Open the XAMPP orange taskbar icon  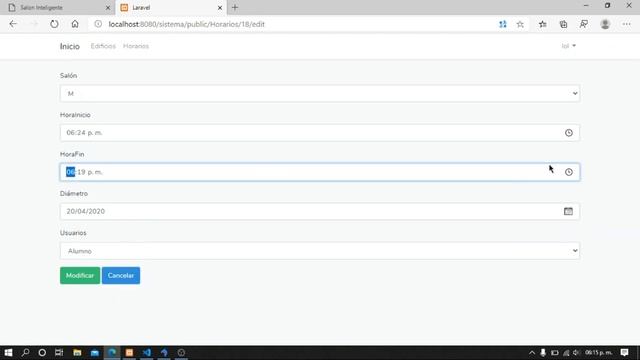[129, 352]
